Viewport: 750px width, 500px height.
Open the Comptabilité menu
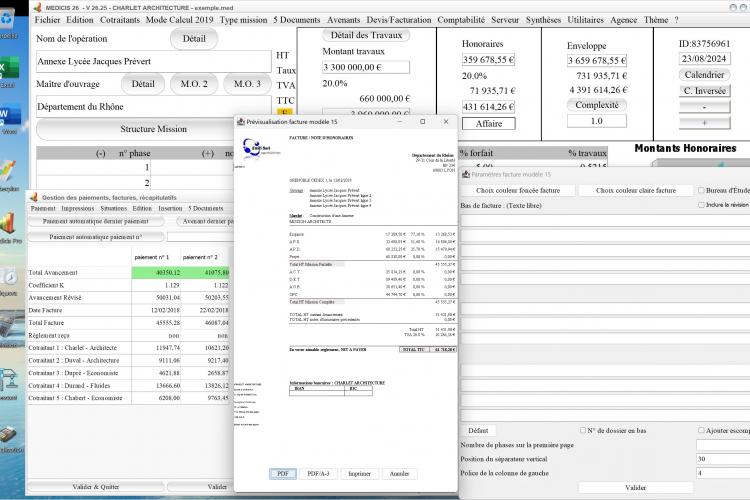coord(461,20)
